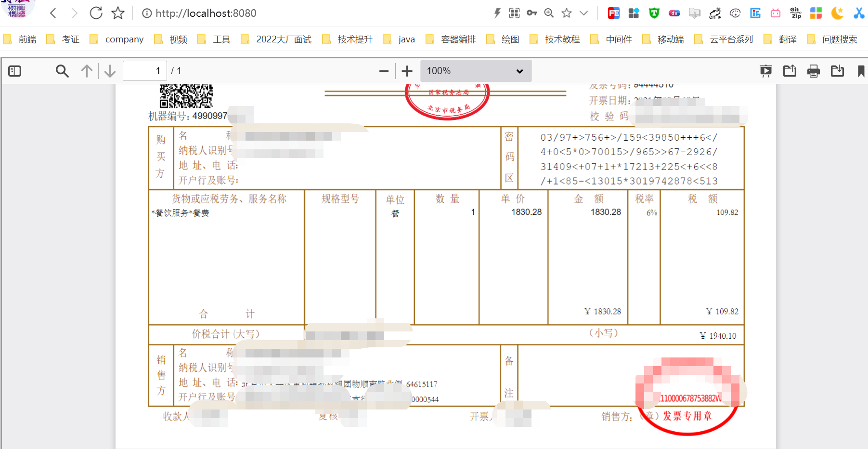Open the zoom level 100% dropdown
Viewport: 868px width, 449px height.
[x=476, y=71]
